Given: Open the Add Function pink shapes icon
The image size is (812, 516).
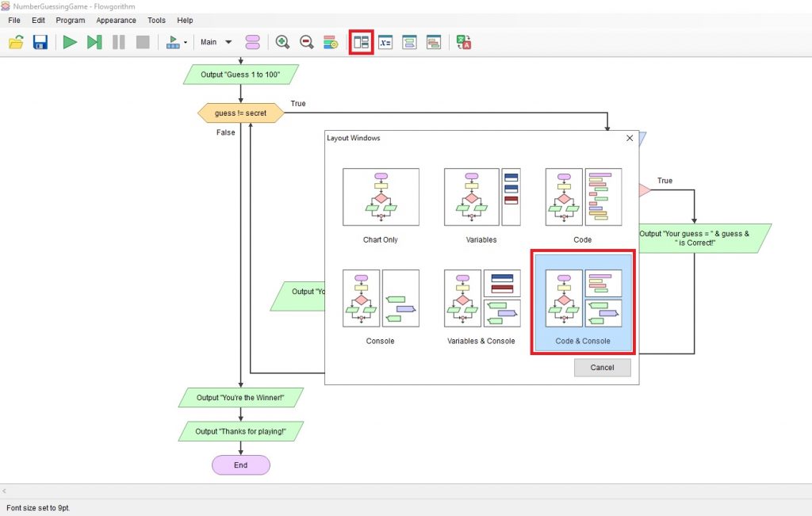Looking at the screenshot, I should click(252, 42).
